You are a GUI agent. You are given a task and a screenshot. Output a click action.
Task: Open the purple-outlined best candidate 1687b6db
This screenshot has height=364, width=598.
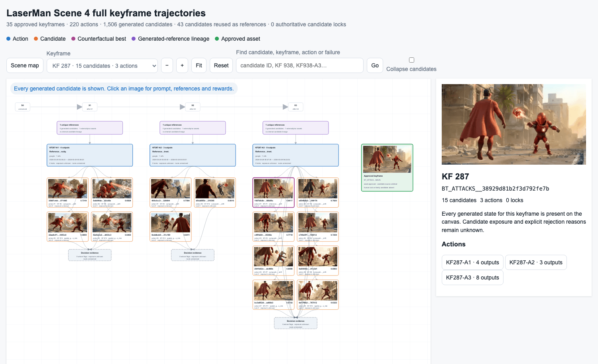[273, 189]
